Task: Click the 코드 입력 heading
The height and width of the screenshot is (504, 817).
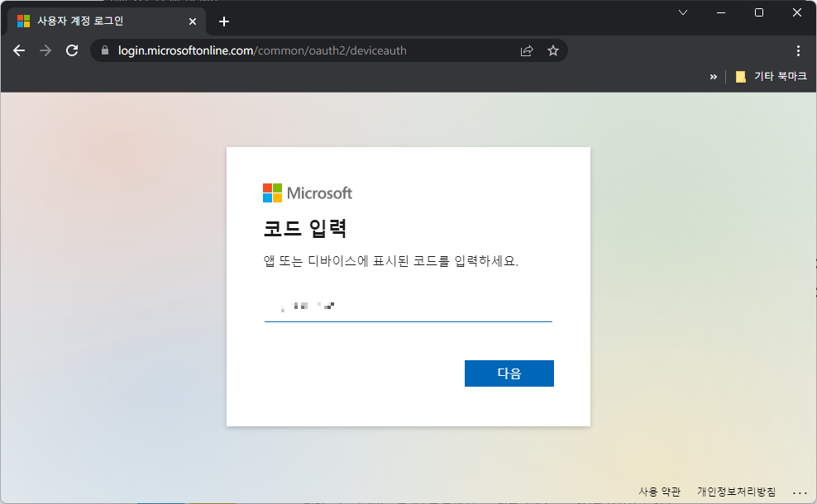Action: coord(305,228)
